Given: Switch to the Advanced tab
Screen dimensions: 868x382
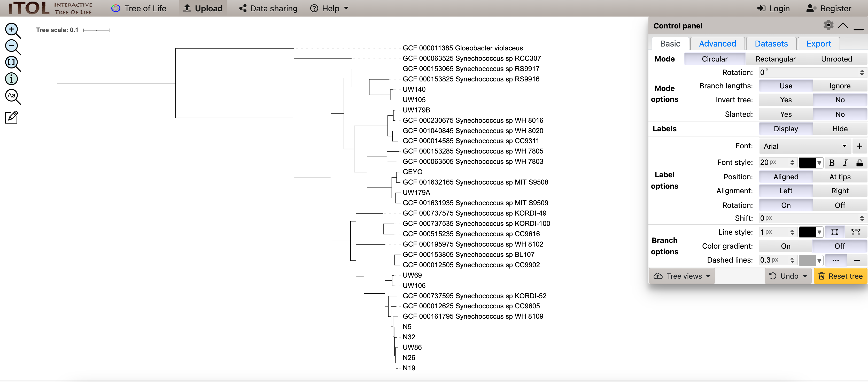Looking at the screenshot, I should [717, 44].
